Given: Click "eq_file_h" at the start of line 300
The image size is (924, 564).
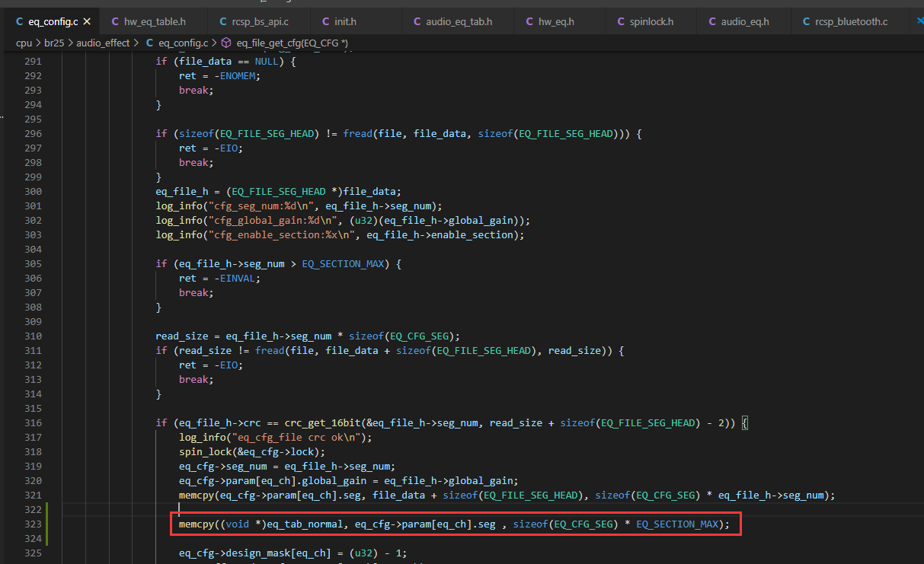Looking at the screenshot, I should [x=183, y=191].
